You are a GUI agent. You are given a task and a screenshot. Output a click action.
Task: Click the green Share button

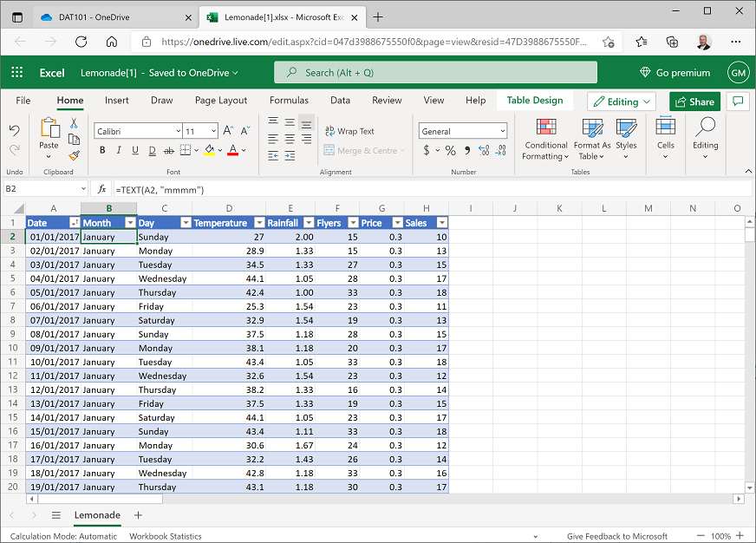tap(694, 101)
